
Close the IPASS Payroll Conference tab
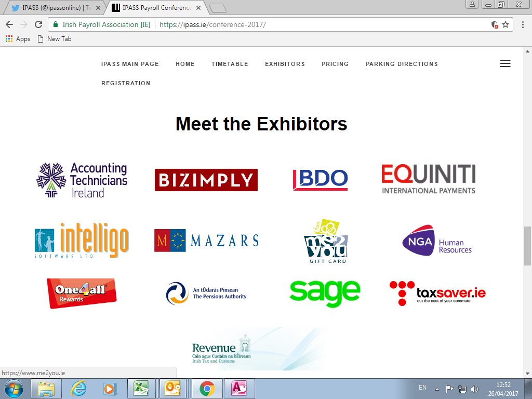point(198,8)
